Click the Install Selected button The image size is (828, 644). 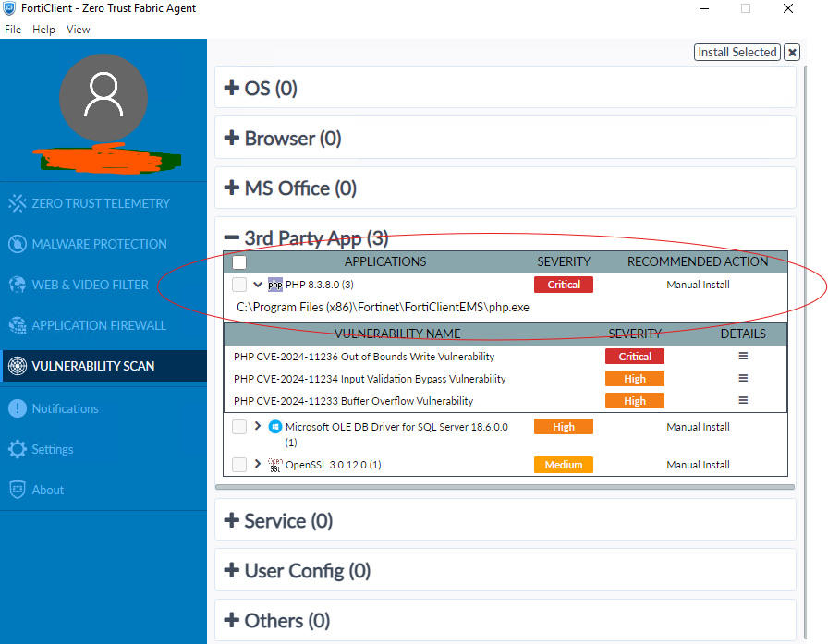click(x=737, y=53)
